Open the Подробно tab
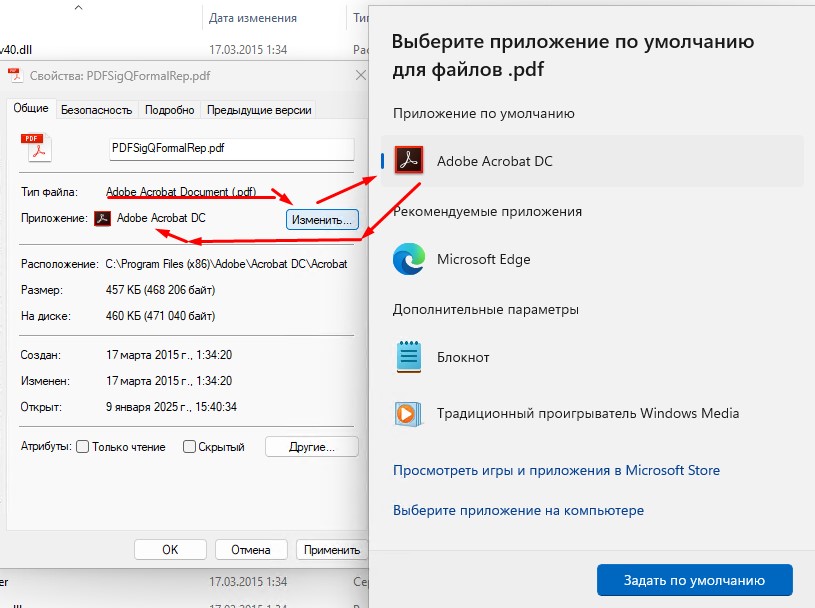This screenshot has height=608, width=815. pos(169,110)
